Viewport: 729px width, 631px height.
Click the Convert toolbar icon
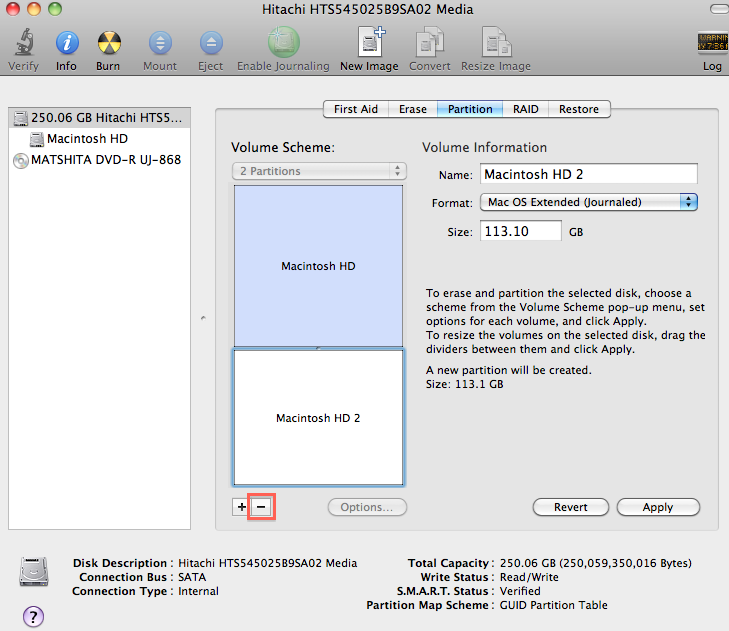[x=430, y=42]
